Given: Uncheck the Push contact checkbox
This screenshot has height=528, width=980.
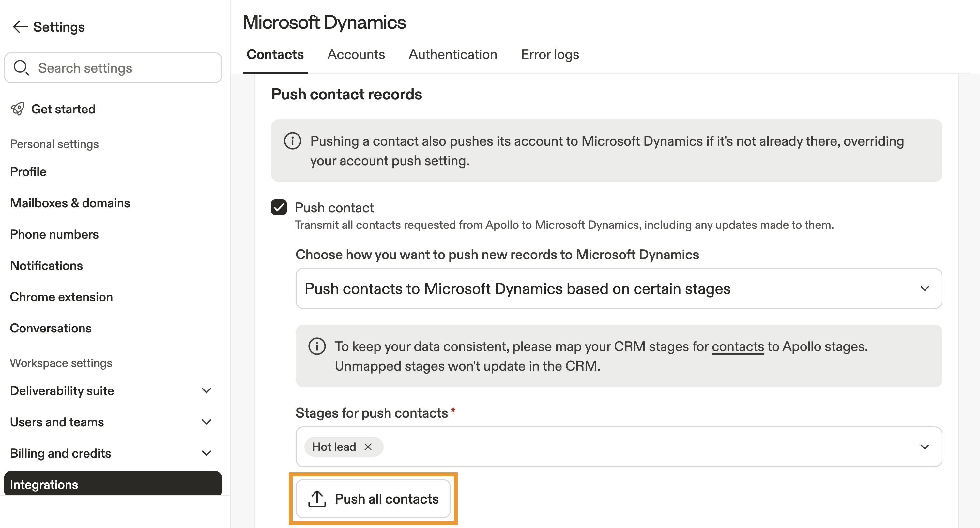Looking at the screenshot, I should (x=279, y=208).
